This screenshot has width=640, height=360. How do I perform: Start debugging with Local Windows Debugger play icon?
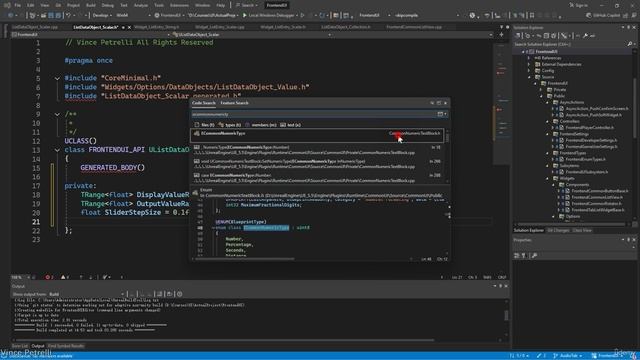point(245,16)
